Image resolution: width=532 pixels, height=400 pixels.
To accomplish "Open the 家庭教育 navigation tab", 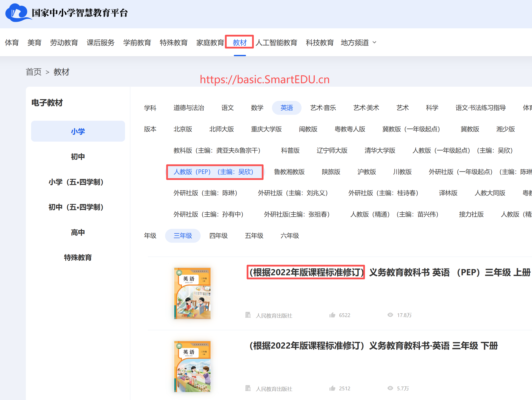I will click(x=210, y=42).
